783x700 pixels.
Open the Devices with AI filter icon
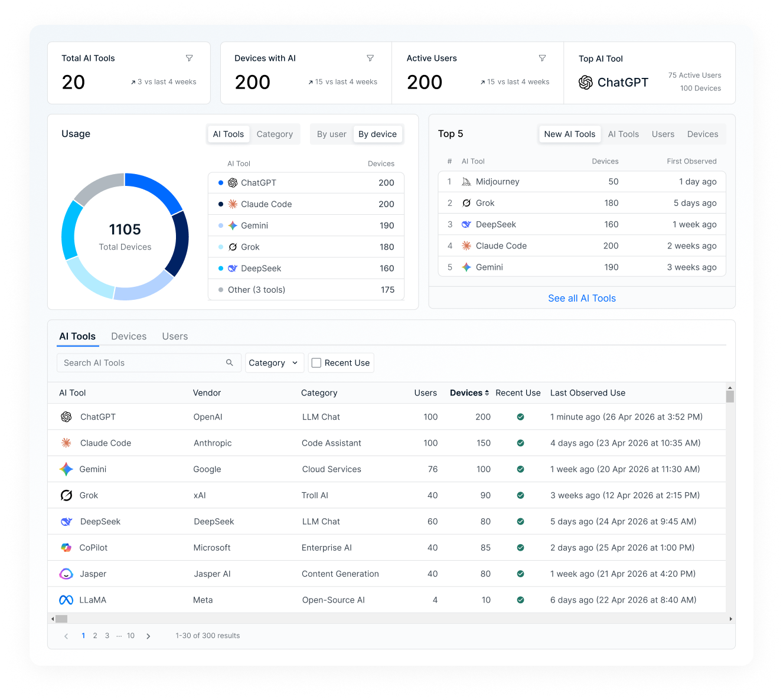(370, 58)
